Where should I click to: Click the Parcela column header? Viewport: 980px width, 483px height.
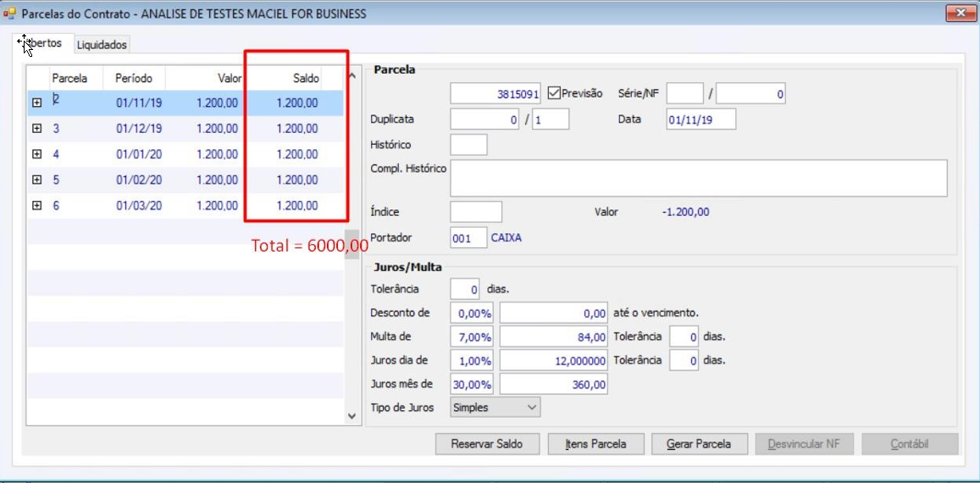(75, 78)
